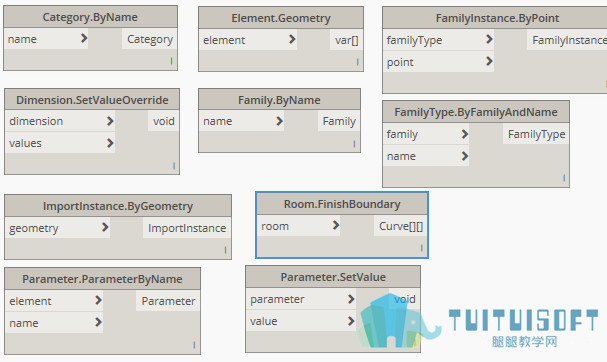Click chevron beside parameter input
Screen dimensions: 607x362
[351, 299]
